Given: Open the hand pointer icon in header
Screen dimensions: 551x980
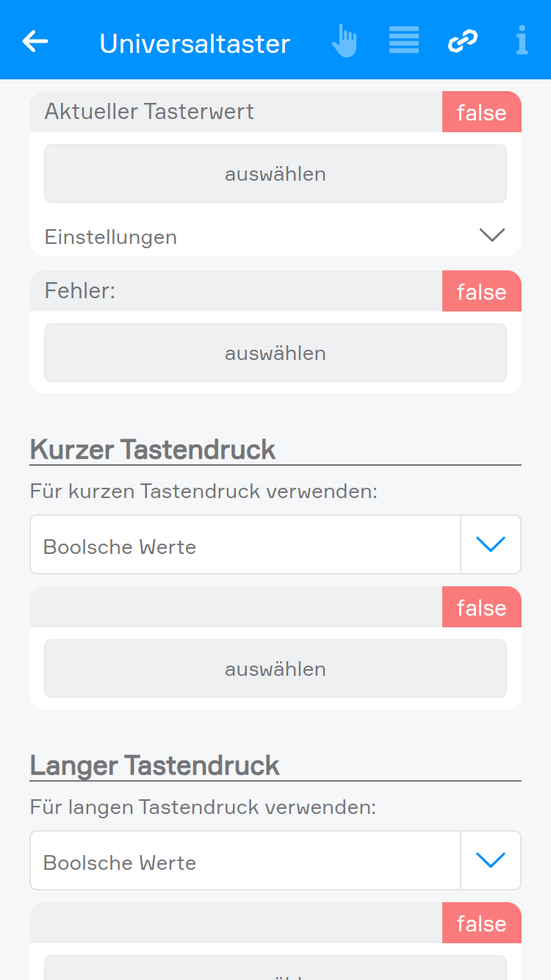Looking at the screenshot, I should tap(344, 41).
